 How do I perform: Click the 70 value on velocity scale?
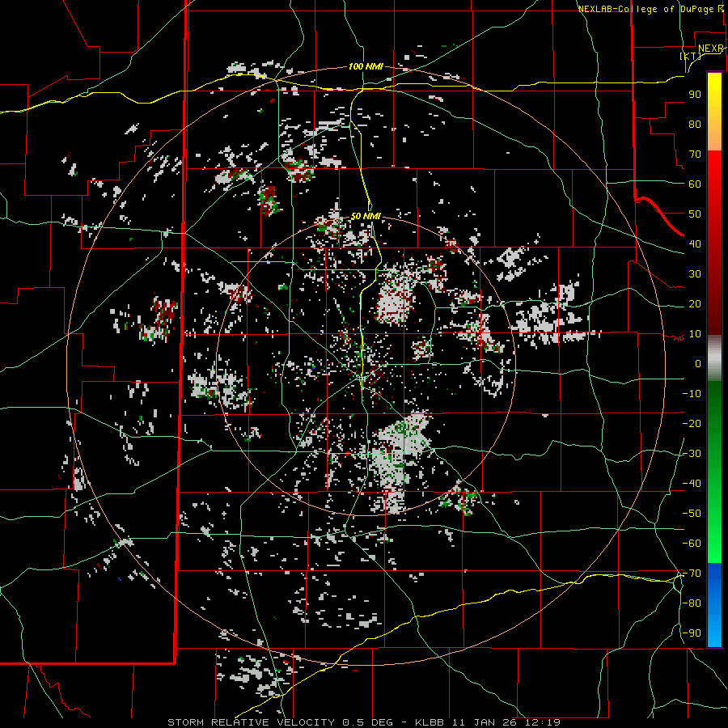pyautogui.click(x=695, y=154)
